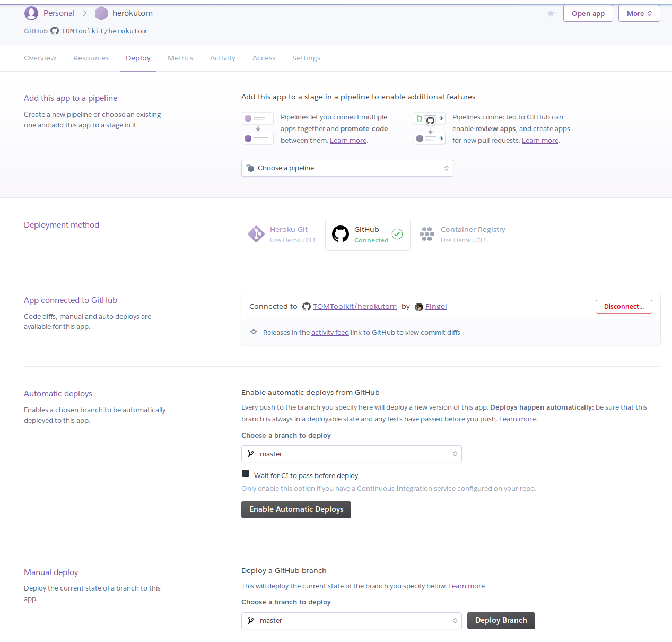
Task: Open automatic deploys master branch dropdown
Action: tap(352, 454)
